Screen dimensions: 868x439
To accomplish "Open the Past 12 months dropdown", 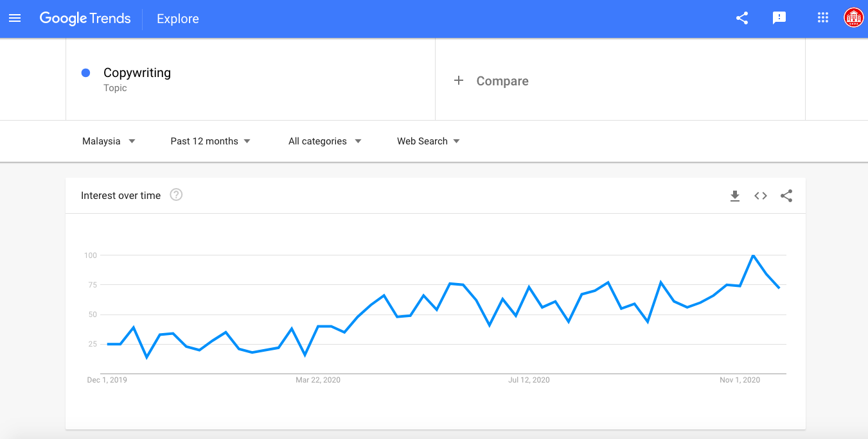I will tap(210, 141).
